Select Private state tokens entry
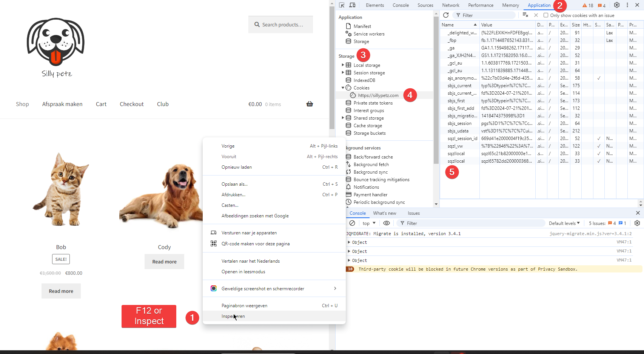Screen dimensions: 644x354 373,103
